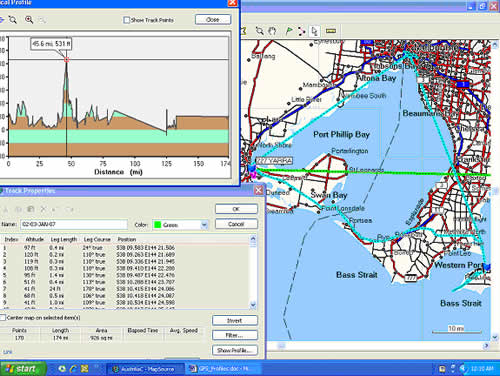This screenshot has height=376, width=500.
Task: Click the Redo arrow in Track Properties toolbar
Action: [x=69, y=209]
